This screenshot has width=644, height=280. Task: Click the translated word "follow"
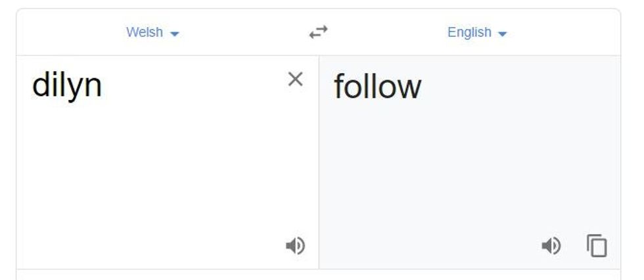377,86
